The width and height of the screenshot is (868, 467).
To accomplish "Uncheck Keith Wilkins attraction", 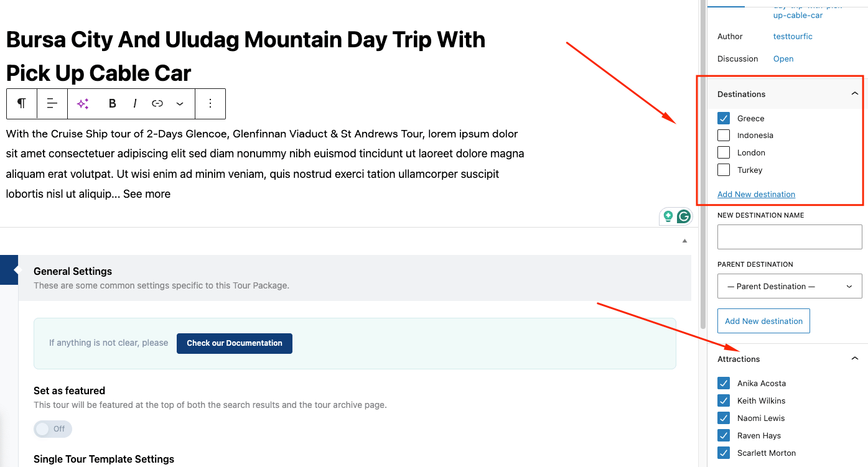I will point(724,400).
